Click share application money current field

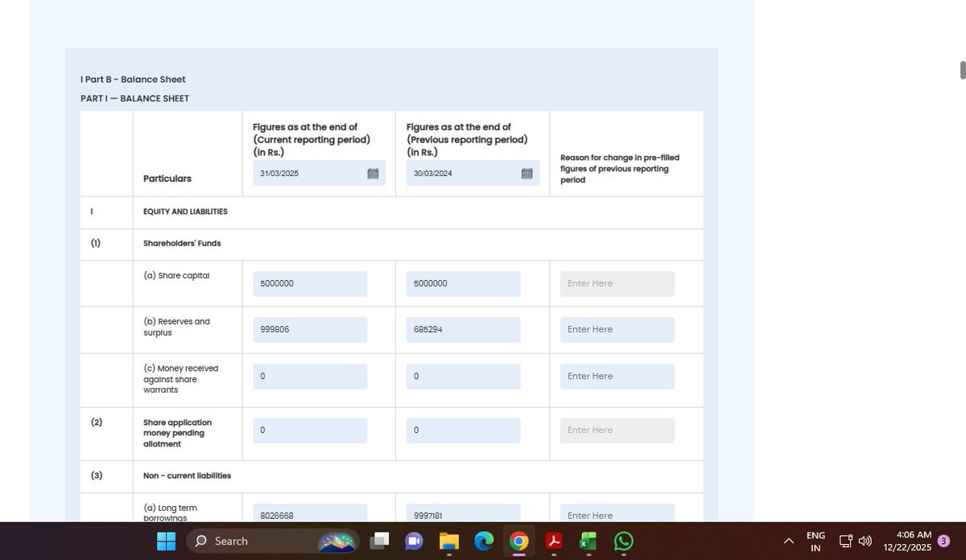coord(310,430)
